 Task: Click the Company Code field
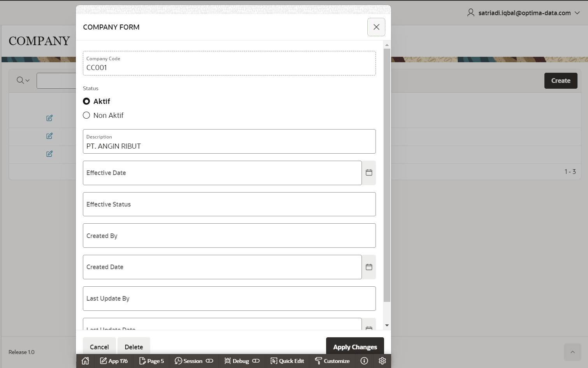229,63
